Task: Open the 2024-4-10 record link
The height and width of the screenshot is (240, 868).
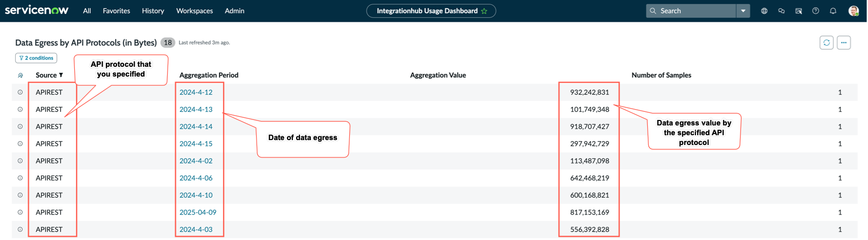Action: [196, 195]
